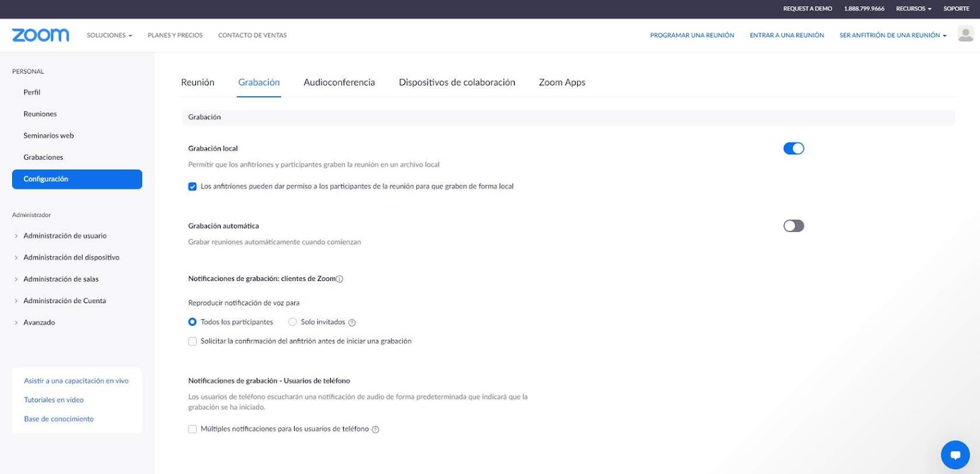Screen dimensions: 980x474
Task: Click info icon beside clientes de Zoom
Action: 340,279
